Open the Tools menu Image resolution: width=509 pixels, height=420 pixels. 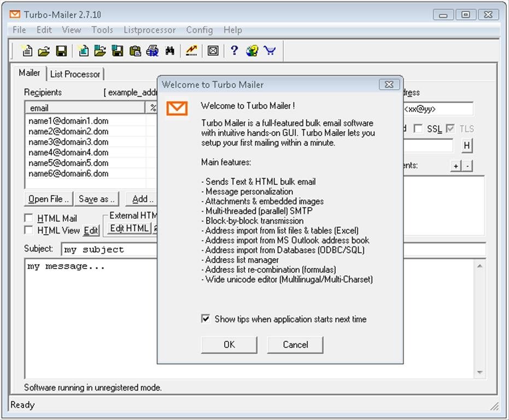click(x=102, y=30)
